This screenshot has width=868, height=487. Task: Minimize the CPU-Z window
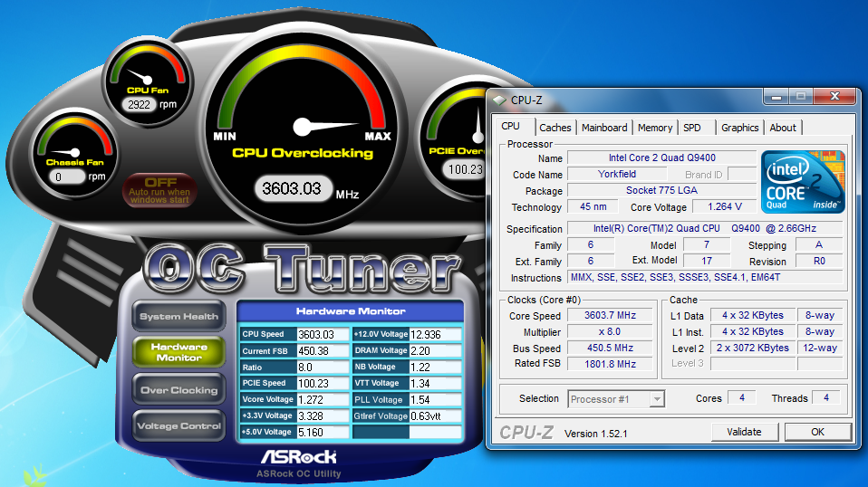pyautogui.click(x=776, y=97)
